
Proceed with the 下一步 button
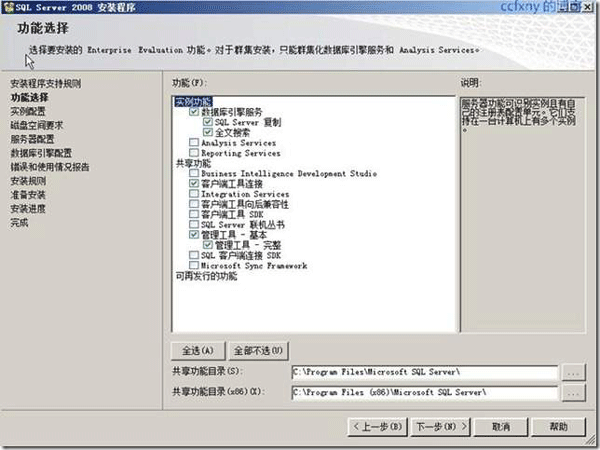(436, 427)
